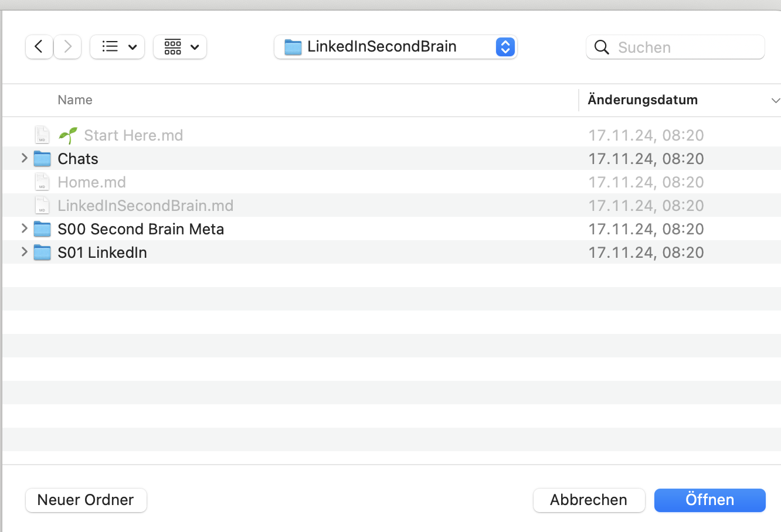Expand the Chats folder disclosure triangle
This screenshot has height=532, width=781.
pos(24,158)
